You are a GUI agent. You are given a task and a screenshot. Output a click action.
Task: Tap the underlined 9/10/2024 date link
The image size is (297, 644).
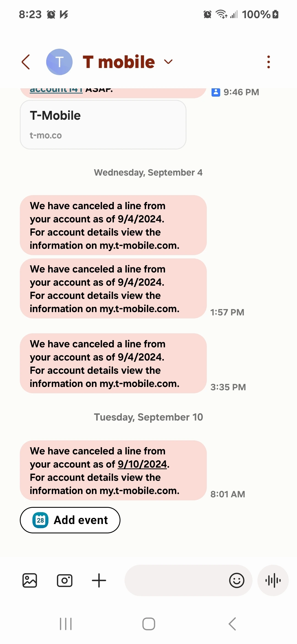142,464
